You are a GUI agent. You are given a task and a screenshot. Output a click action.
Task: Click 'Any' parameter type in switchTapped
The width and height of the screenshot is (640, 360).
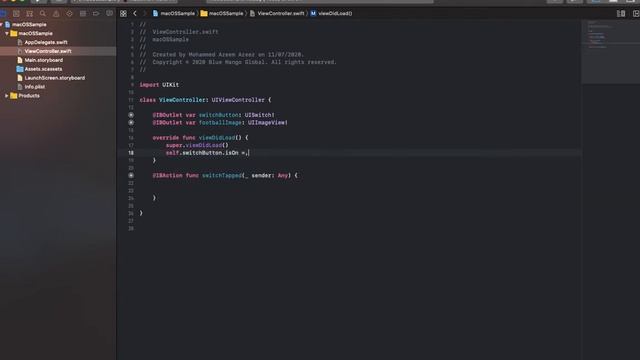(283, 176)
